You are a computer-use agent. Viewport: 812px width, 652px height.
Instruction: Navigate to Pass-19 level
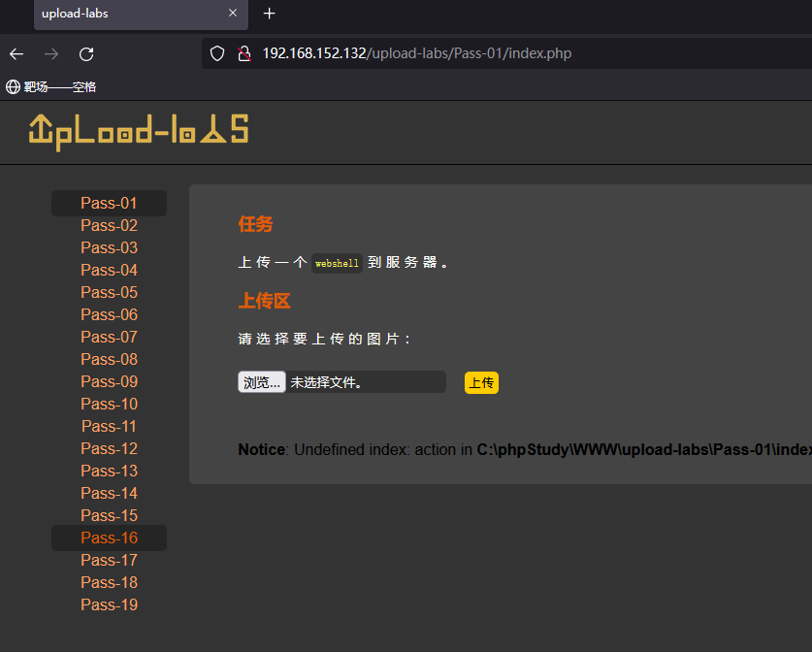point(109,603)
